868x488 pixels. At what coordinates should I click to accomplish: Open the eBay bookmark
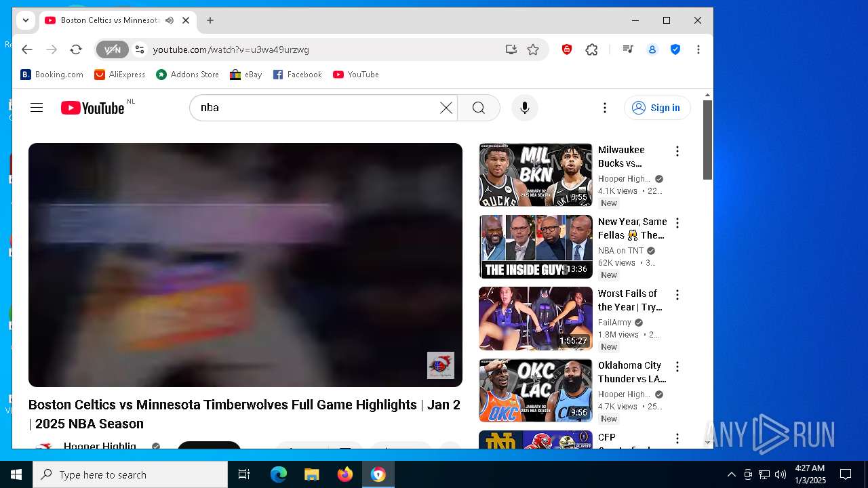(246, 75)
